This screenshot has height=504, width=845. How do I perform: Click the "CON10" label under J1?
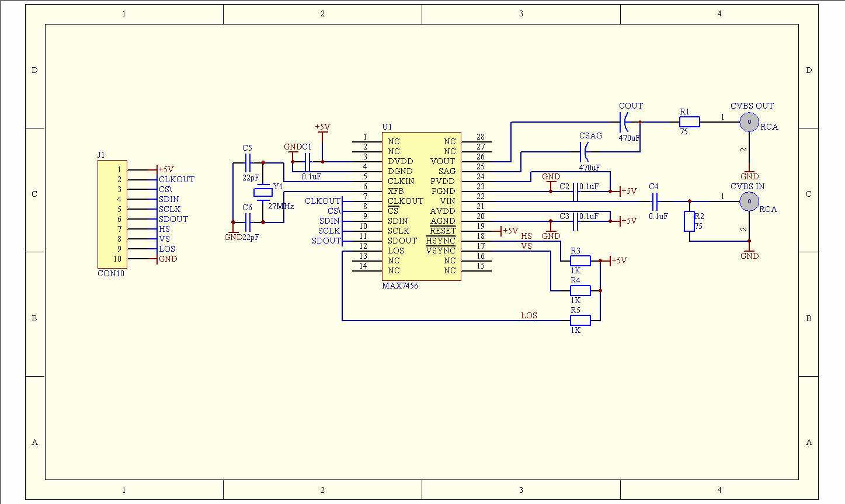[x=111, y=273]
